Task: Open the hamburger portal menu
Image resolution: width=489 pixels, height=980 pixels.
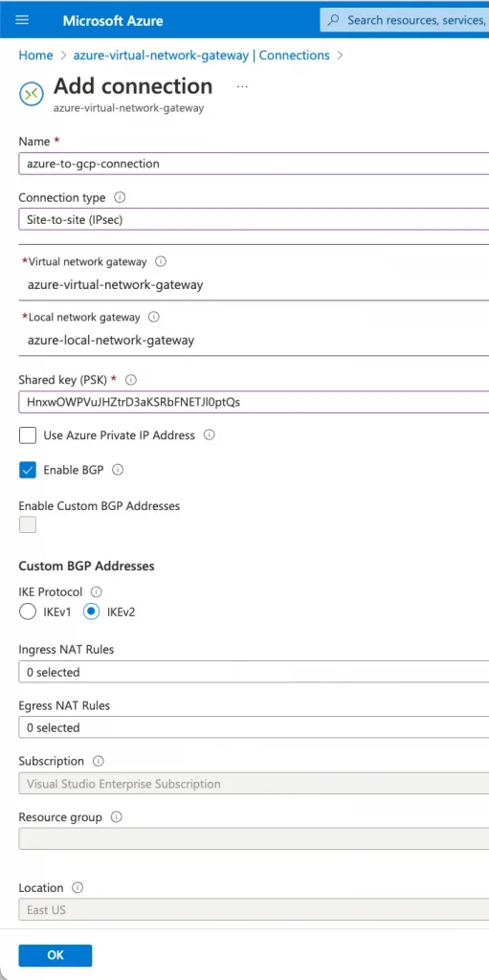Action: (x=22, y=20)
